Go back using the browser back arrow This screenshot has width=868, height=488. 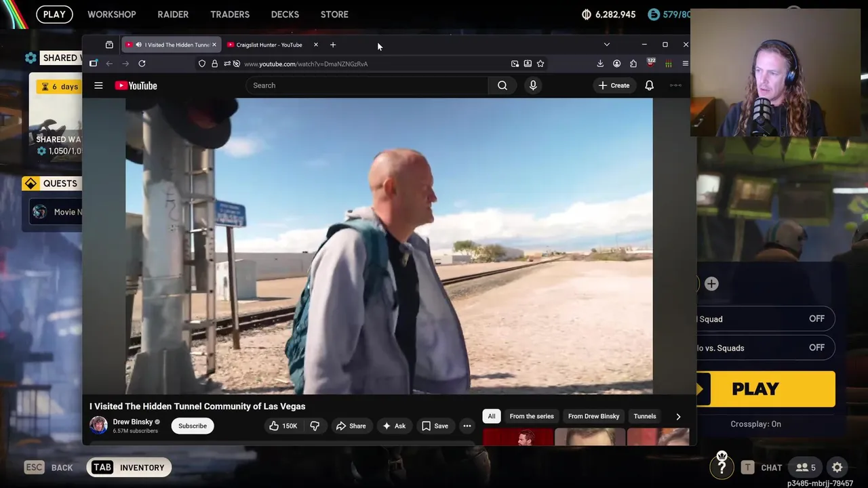click(109, 64)
